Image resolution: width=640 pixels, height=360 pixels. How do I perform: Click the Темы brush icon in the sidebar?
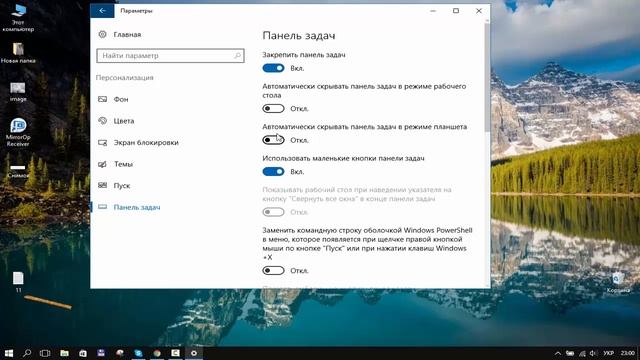102,164
